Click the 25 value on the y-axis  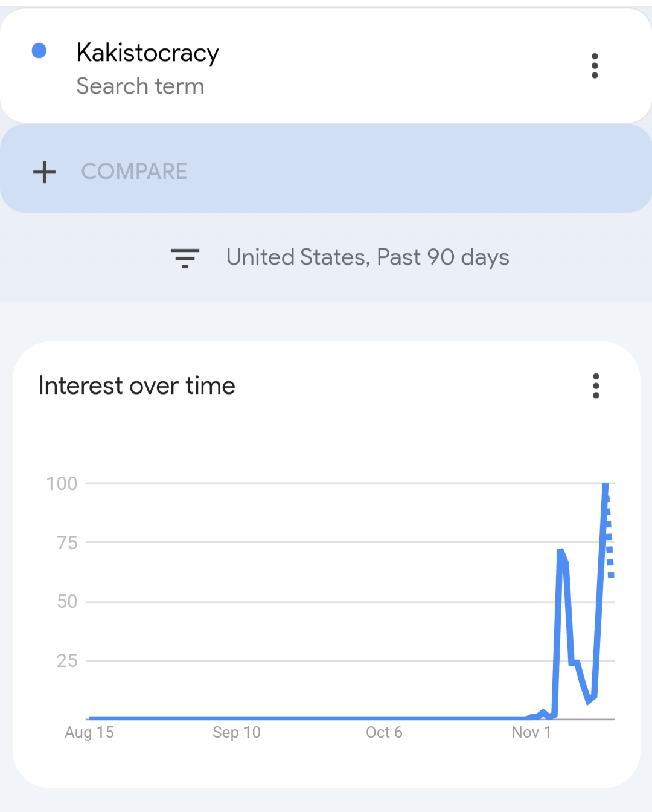pyautogui.click(x=67, y=661)
